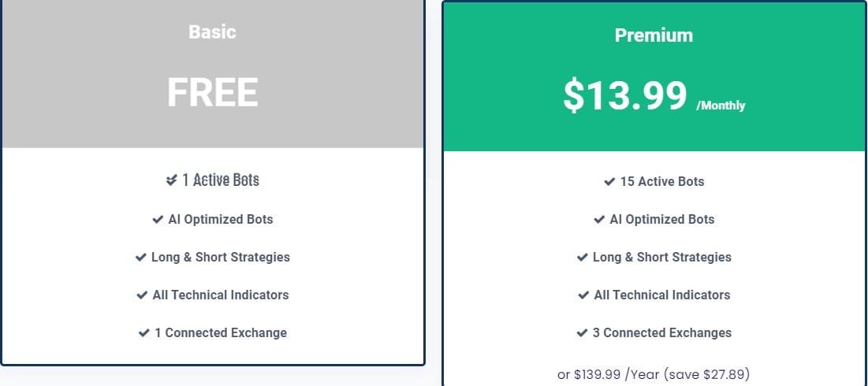868x386 pixels.
Task: Select the Premium plan heading
Action: click(x=654, y=35)
